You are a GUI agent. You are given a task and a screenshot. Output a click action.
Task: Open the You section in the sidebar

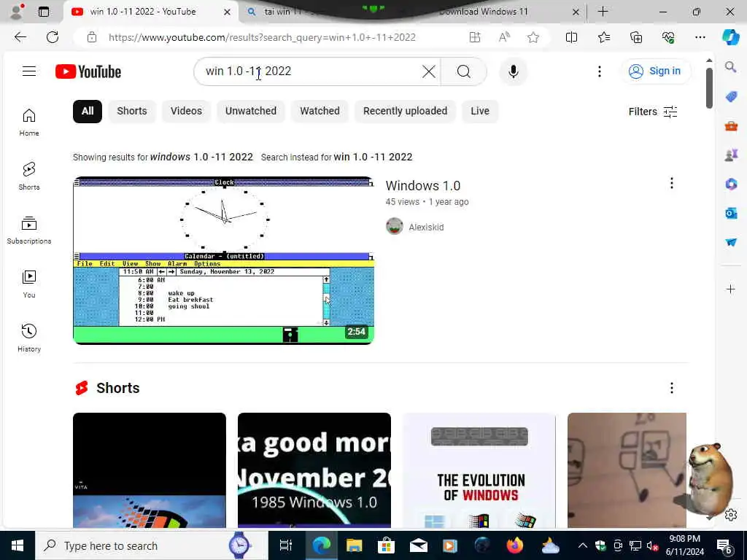[x=29, y=284]
